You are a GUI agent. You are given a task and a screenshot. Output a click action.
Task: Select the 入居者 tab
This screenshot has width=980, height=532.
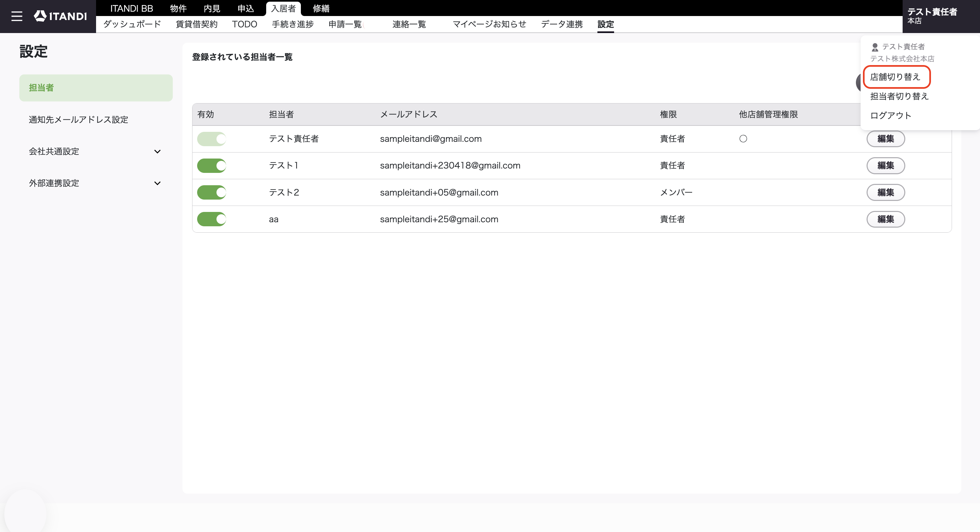coord(284,8)
